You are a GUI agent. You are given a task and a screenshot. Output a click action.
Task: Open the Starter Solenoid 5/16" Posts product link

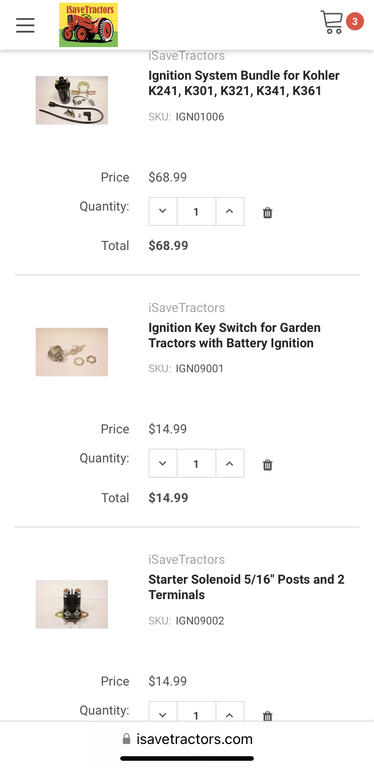pos(246,587)
